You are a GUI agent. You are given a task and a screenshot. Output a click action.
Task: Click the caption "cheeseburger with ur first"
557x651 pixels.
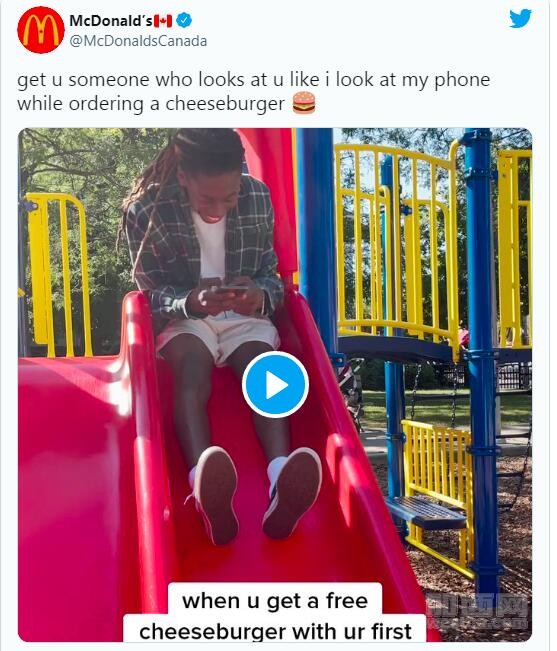point(275,630)
